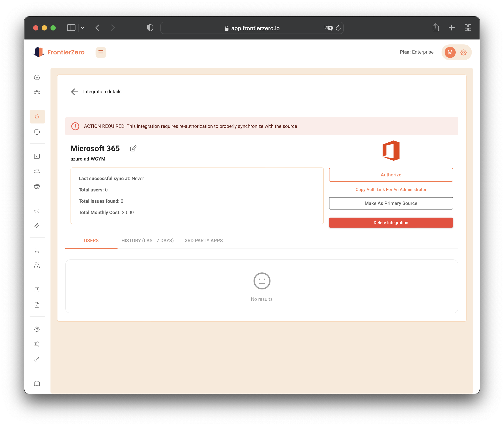Click the back arrow next to Integration details

point(74,92)
